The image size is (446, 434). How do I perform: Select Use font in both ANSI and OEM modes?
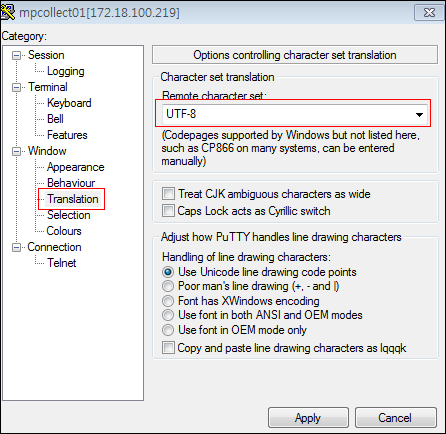(168, 315)
